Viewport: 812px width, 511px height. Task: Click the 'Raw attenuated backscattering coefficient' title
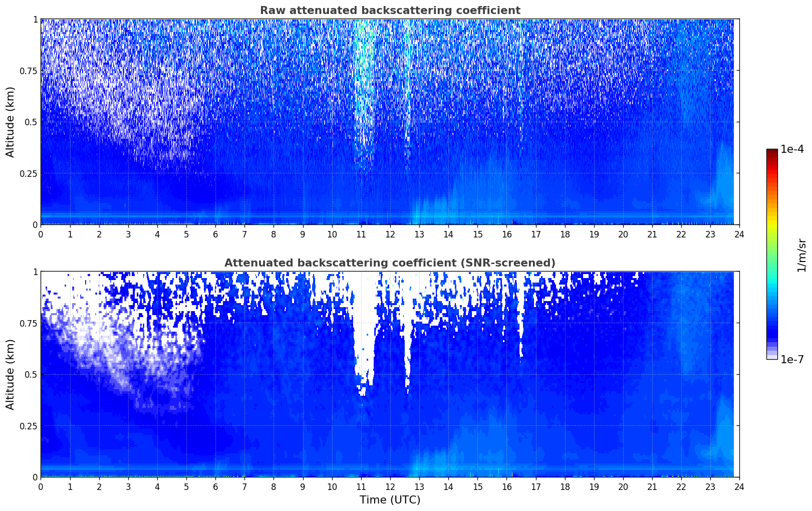390,11
